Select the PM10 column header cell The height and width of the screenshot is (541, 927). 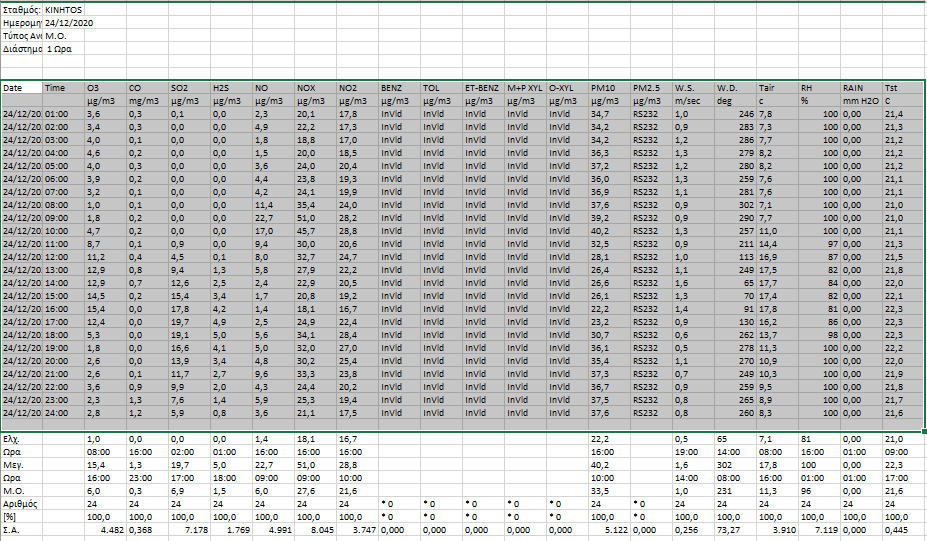pos(609,88)
